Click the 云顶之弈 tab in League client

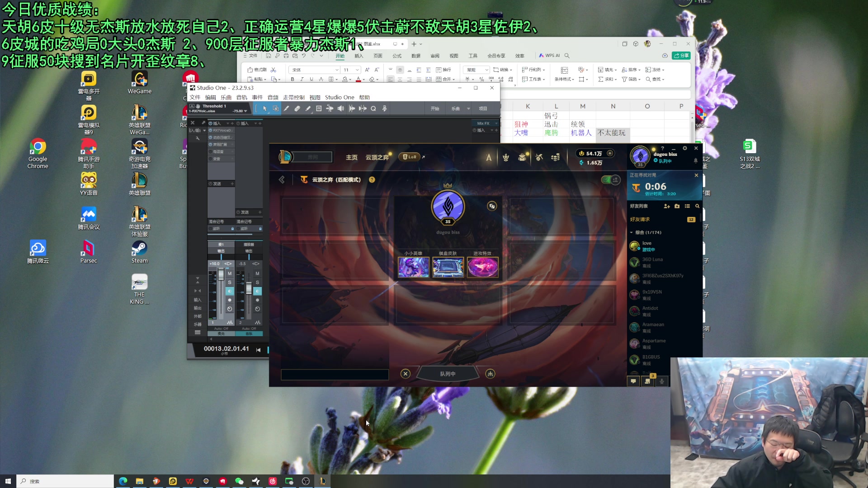point(377,157)
